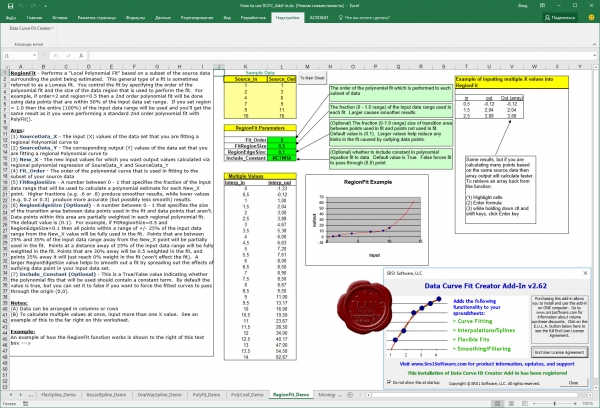Switch to BesselSpline_Demo sheet tab

pos(106,395)
